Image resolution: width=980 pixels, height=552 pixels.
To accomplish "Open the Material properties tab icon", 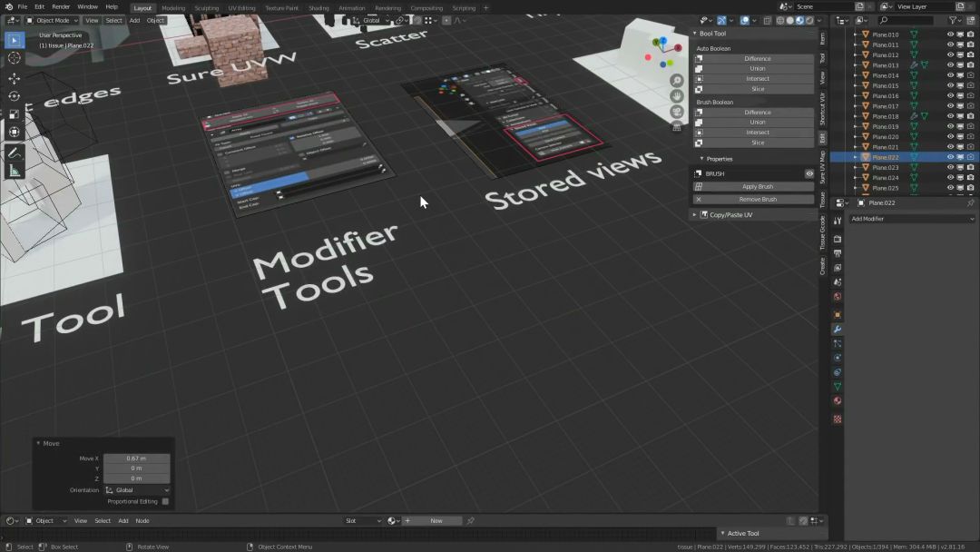I will [x=838, y=400].
